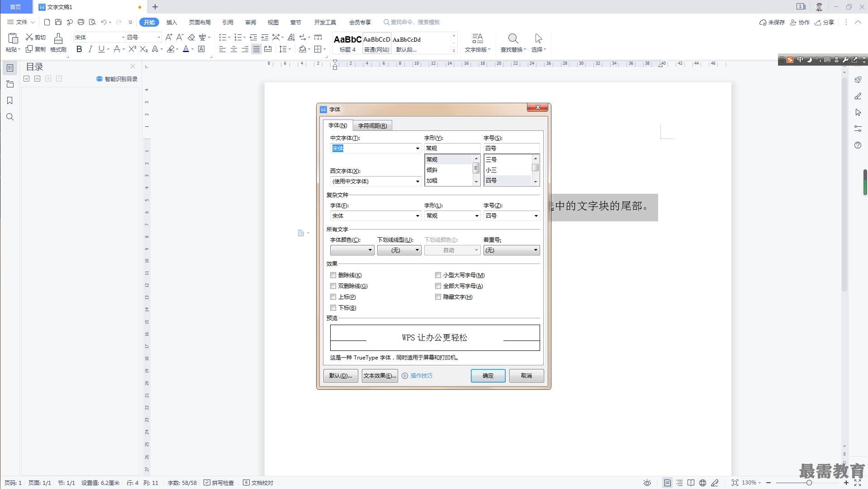Viewport: 868px width, 489px height.
Task: Select 加粗 in font style list
Action: tap(448, 181)
